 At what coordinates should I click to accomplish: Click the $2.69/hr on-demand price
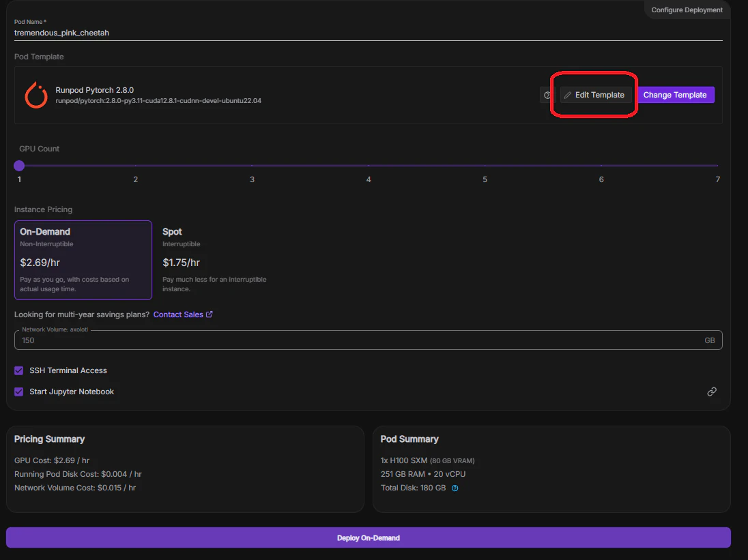pos(40,263)
